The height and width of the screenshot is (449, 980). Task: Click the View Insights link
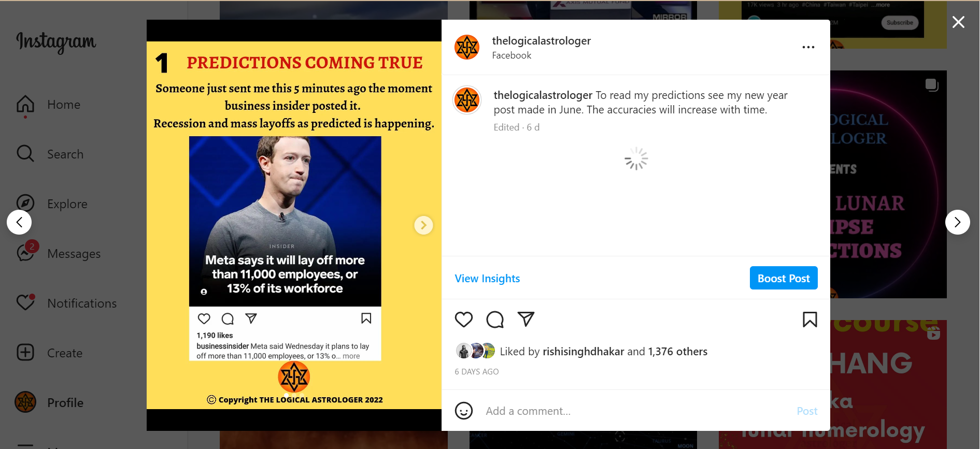(x=487, y=279)
